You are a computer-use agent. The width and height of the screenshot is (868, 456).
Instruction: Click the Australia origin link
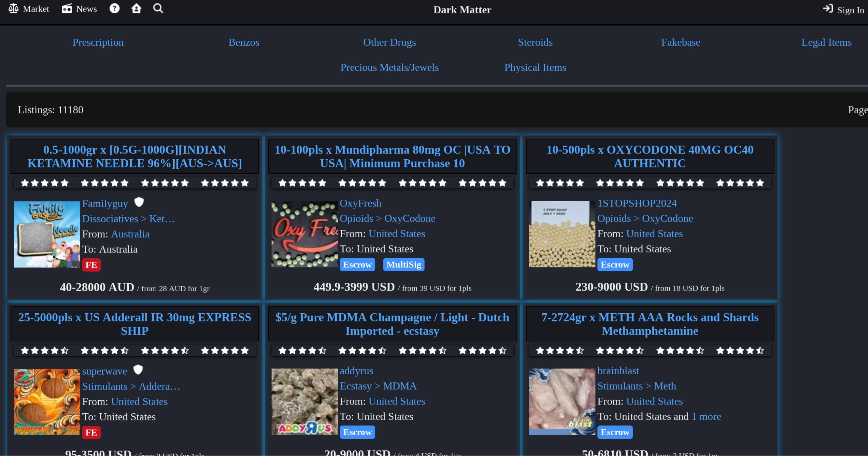pyautogui.click(x=130, y=234)
